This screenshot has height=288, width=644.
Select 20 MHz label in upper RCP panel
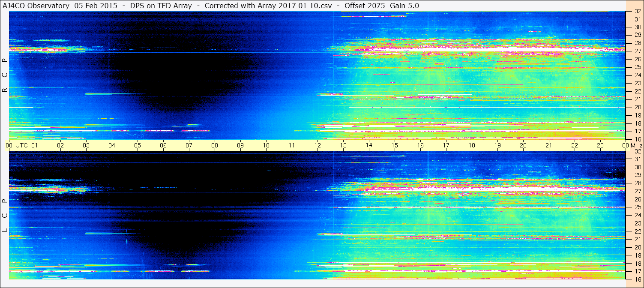tap(637, 107)
